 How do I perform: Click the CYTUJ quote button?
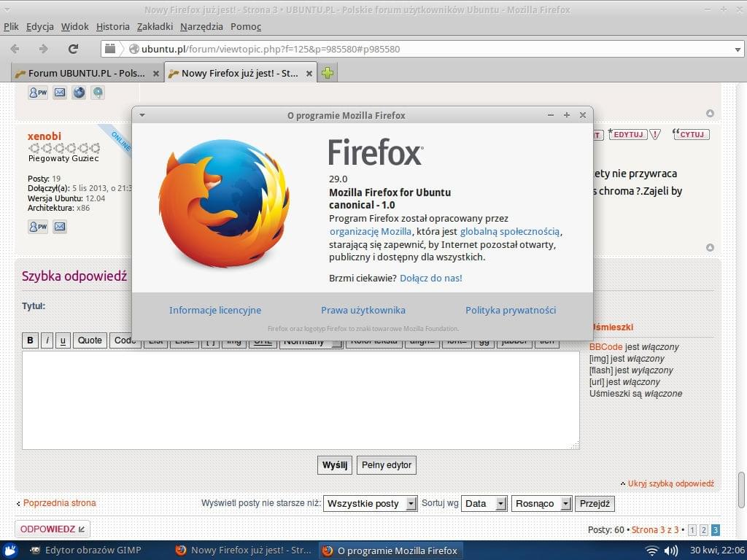pos(691,135)
